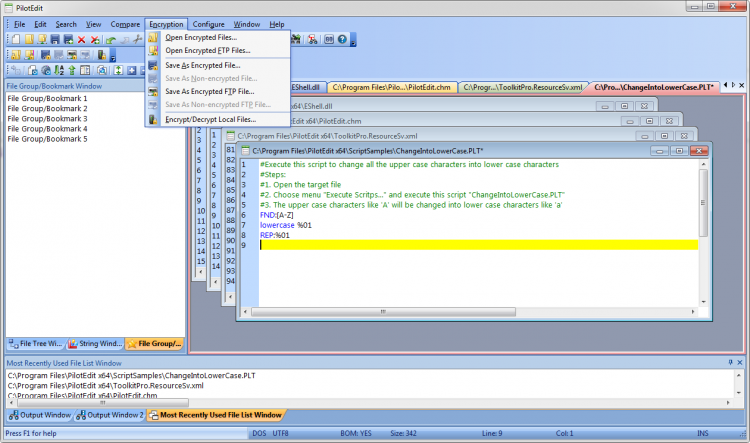Viewport: 750px width, 443px height.
Task: Click the Encrypt/Decrypt Local Files toolbar icon
Action: click(x=101, y=55)
